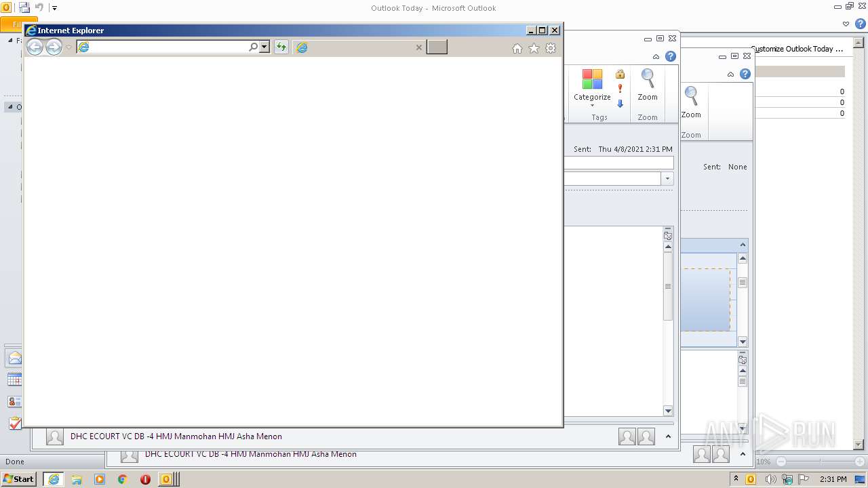Click zoom in plus on Outlook zoom slider
Viewport: 868px width, 488px height.
coord(861,462)
